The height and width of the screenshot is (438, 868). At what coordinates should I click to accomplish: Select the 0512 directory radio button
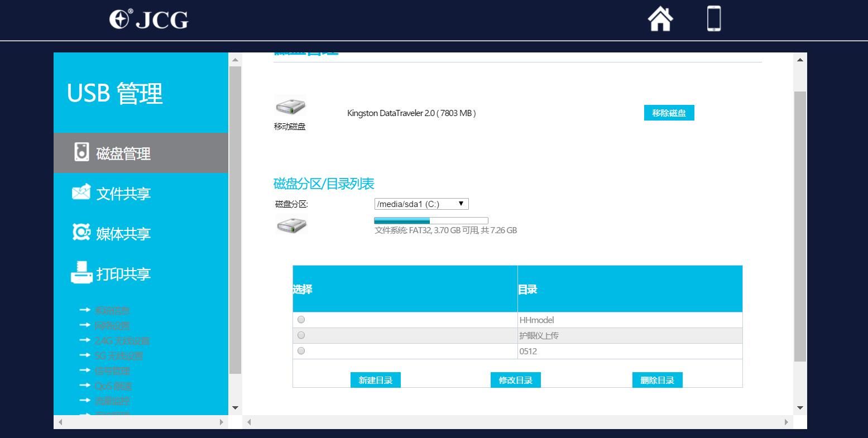point(301,351)
